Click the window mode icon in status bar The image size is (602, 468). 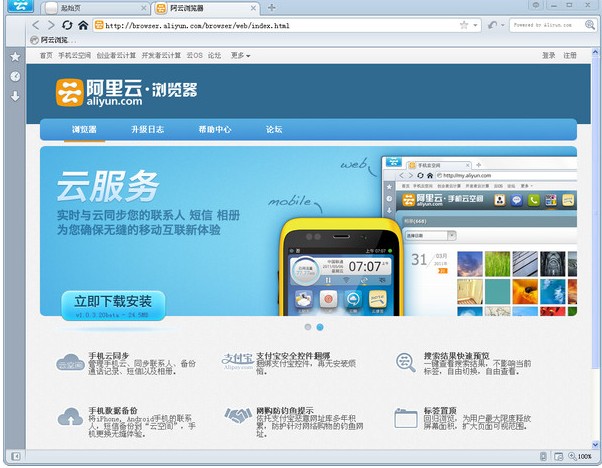[x=559, y=456]
